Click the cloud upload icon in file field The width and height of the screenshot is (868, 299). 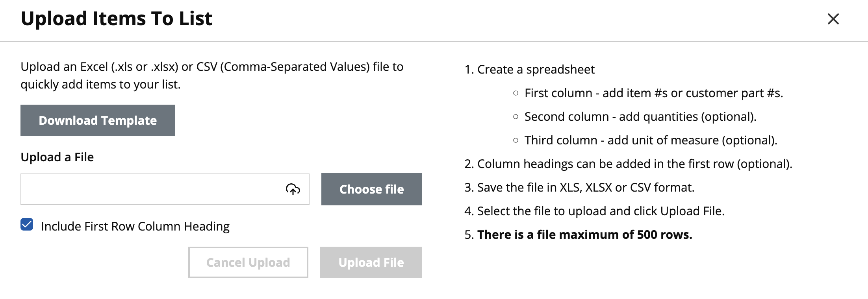[293, 189]
